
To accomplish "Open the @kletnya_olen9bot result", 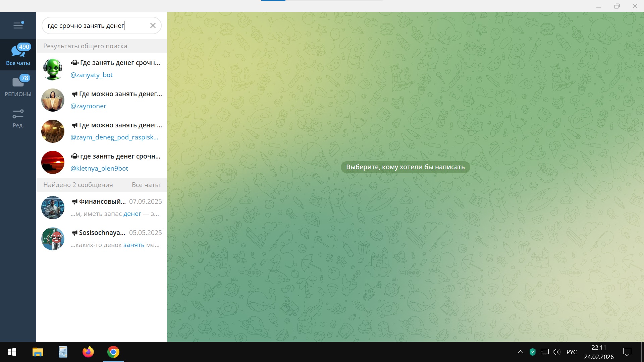I will point(116,162).
